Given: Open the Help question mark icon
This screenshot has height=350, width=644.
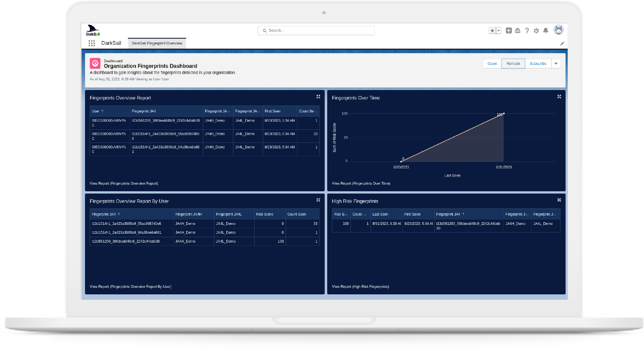Looking at the screenshot, I should coord(527,31).
